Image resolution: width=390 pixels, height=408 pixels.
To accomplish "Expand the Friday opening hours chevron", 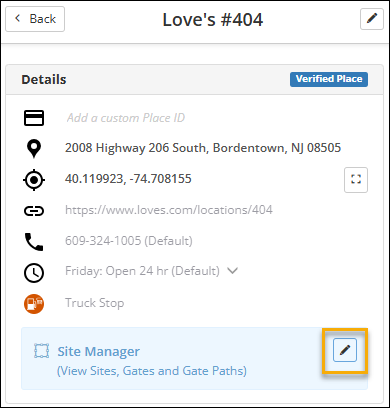I will coord(232,271).
